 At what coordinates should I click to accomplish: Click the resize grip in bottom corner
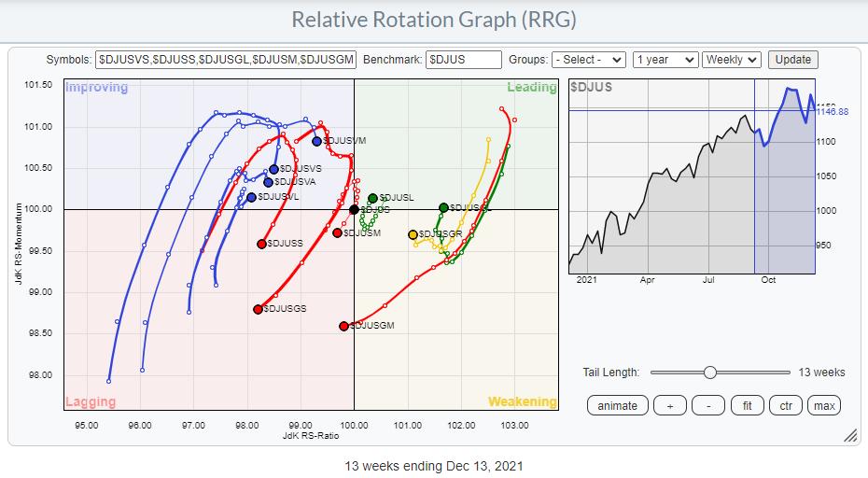(x=849, y=436)
